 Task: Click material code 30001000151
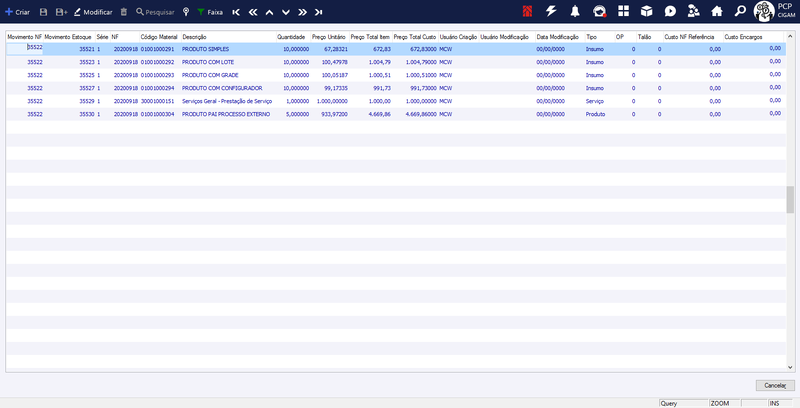tap(157, 101)
